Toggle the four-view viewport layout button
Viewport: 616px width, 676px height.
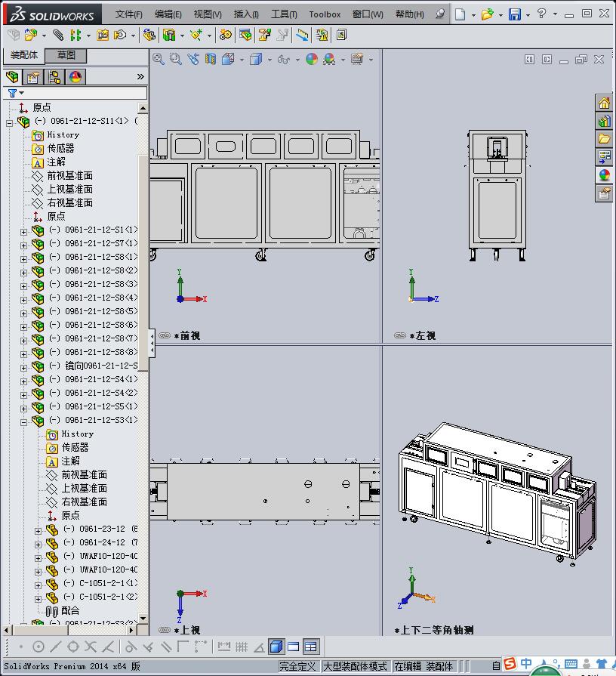point(311,647)
